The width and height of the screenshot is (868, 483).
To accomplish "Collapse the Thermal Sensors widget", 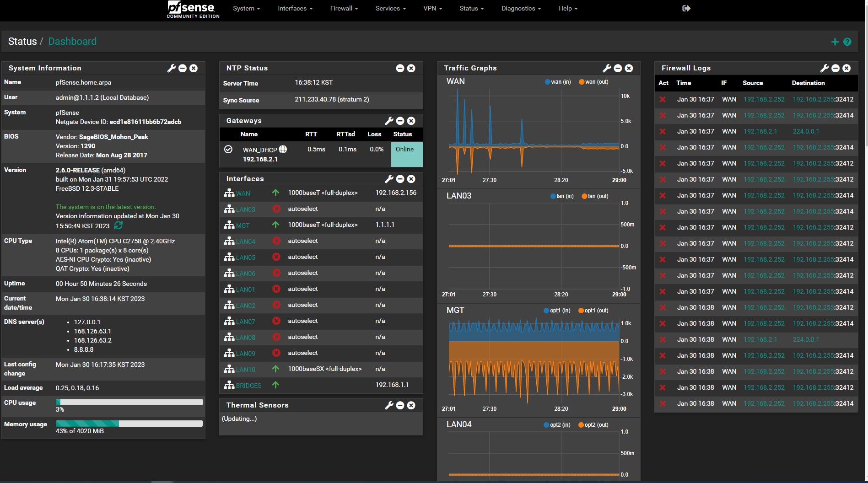I will (400, 405).
